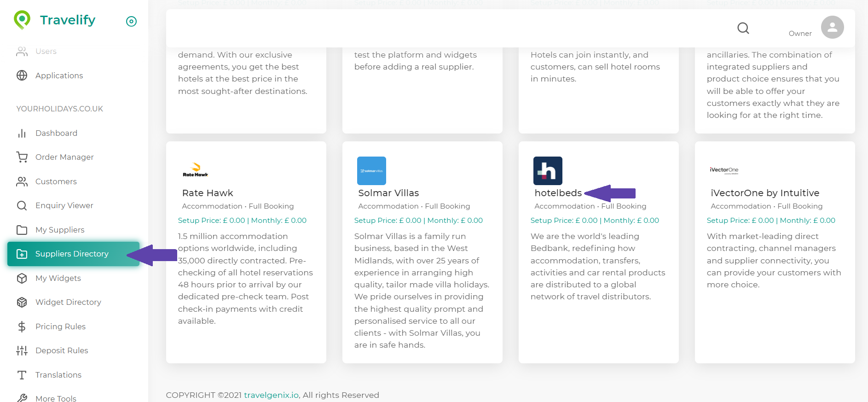Toggle the sidebar collapse circle icon
This screenshot has width=868, height=402.
tap(131, 21)
